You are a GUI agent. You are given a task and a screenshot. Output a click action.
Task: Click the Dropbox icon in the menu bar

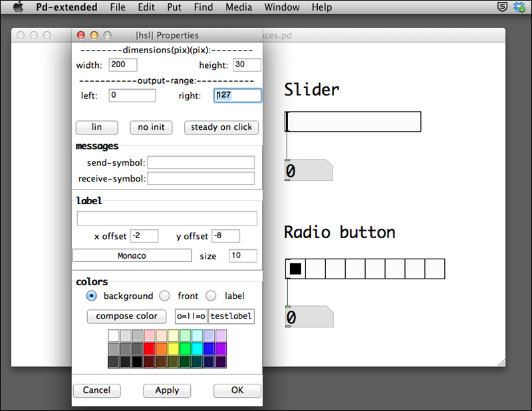click(x=519, y=7)
